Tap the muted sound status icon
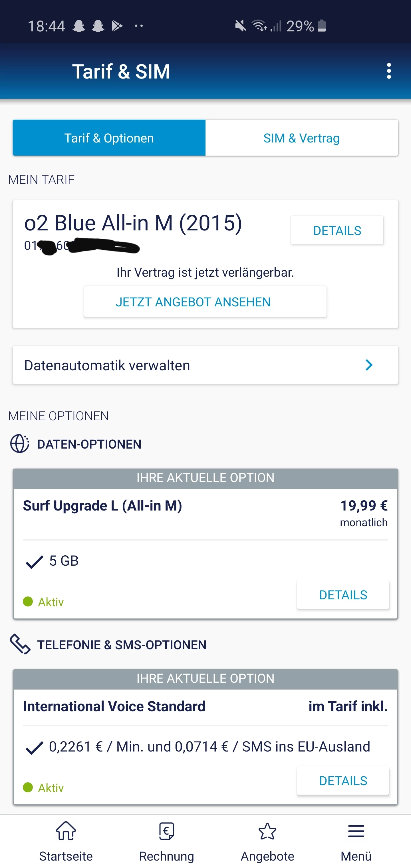Viewport: 411px width, 868px height. tap(241, 26)
